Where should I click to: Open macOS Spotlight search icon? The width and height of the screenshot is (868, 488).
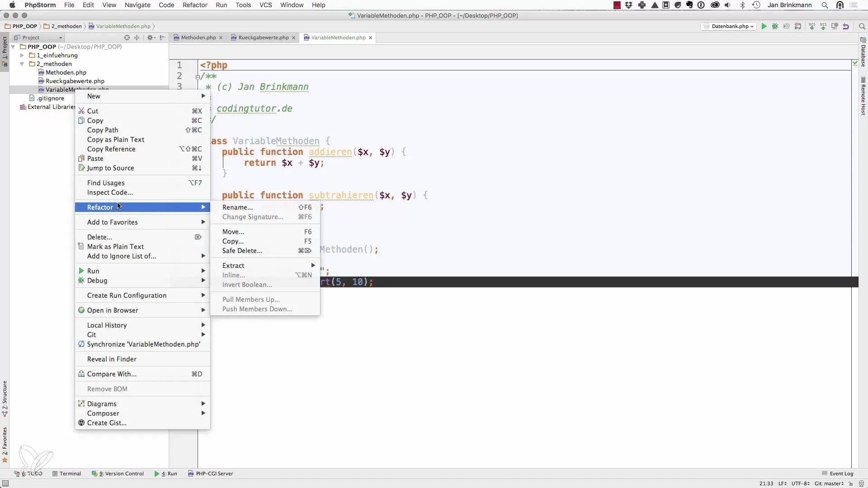click(825, 5)
